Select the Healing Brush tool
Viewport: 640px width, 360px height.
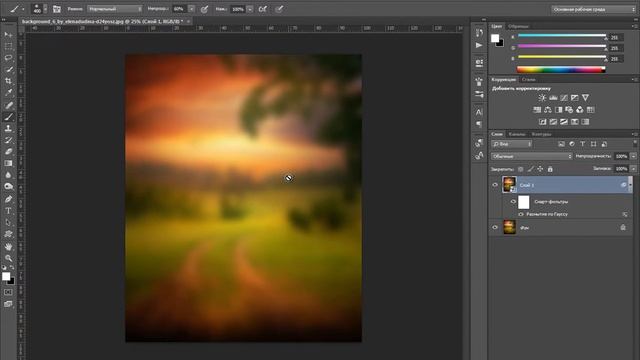click(x=8, y=105)
